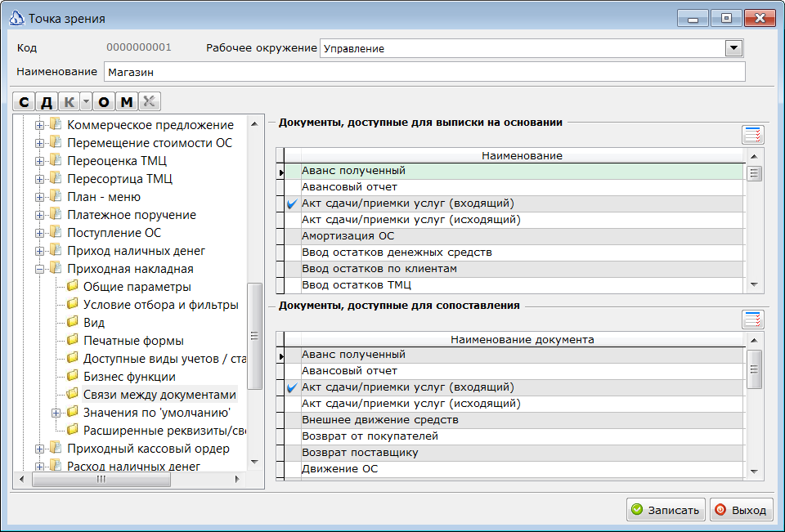Select Условие отбора и фильтры item
This screenshot has height=532, width=785.
[161, 305]
